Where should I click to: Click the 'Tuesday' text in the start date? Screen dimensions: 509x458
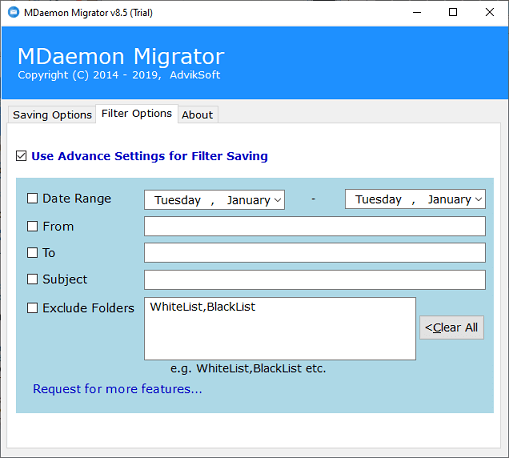(178, 200)
